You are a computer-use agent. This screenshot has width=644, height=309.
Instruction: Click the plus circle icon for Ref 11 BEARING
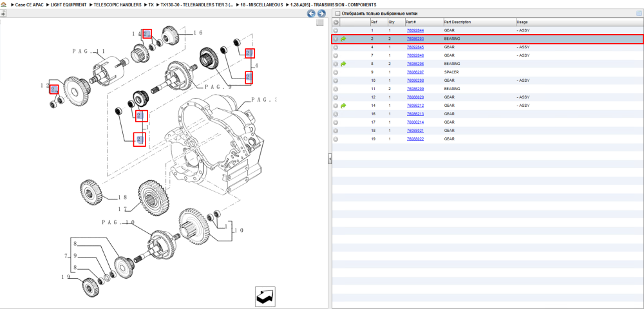[x=336, y=89]
